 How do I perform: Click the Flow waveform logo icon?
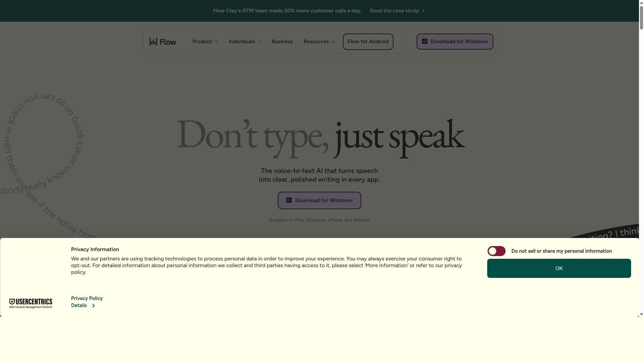point(153,42)
